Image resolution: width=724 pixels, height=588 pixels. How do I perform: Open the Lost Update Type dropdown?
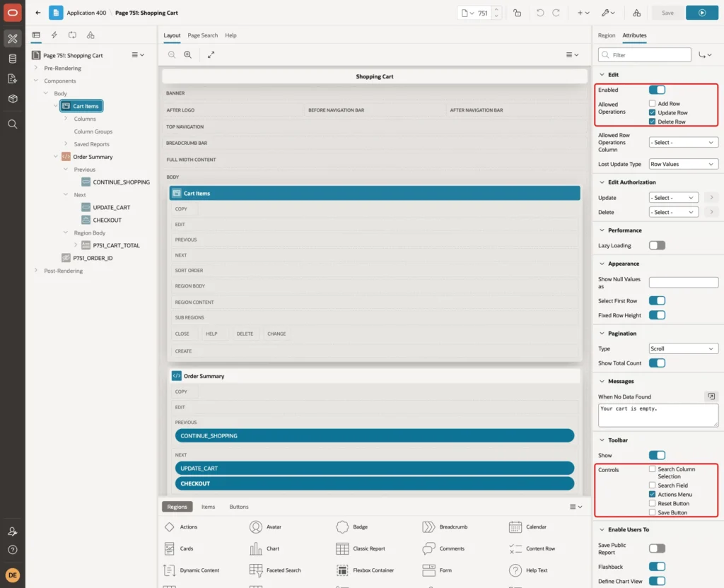(x=684, y=164)
